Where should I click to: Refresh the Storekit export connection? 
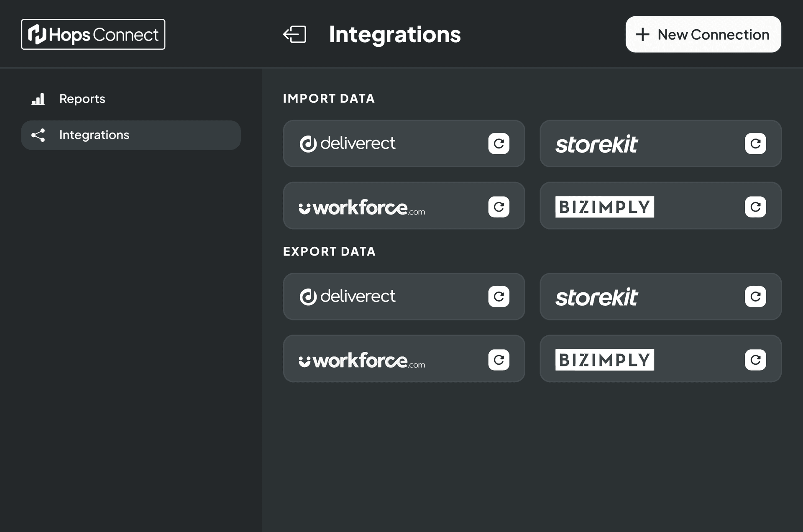click(x=755, y=297)
